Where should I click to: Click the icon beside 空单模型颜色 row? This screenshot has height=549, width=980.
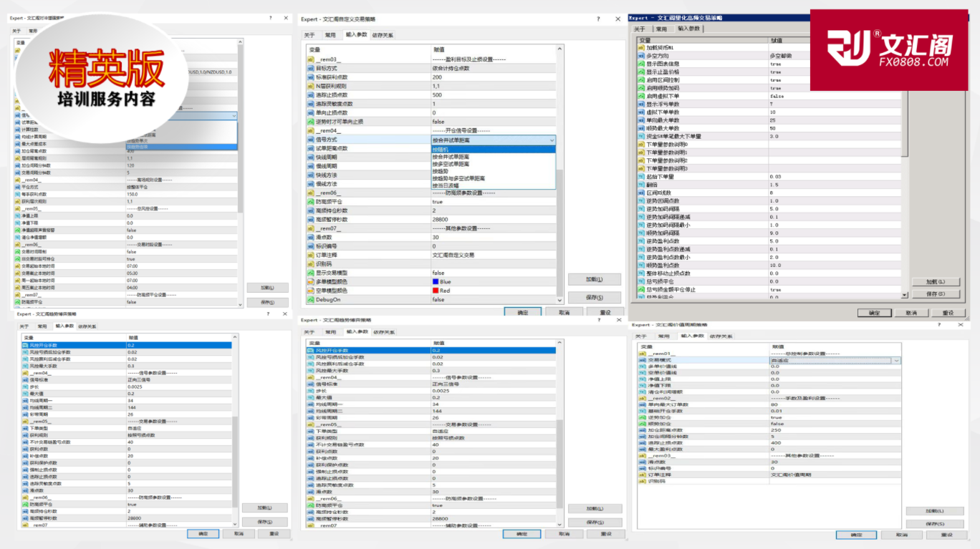tap(310, 291)
